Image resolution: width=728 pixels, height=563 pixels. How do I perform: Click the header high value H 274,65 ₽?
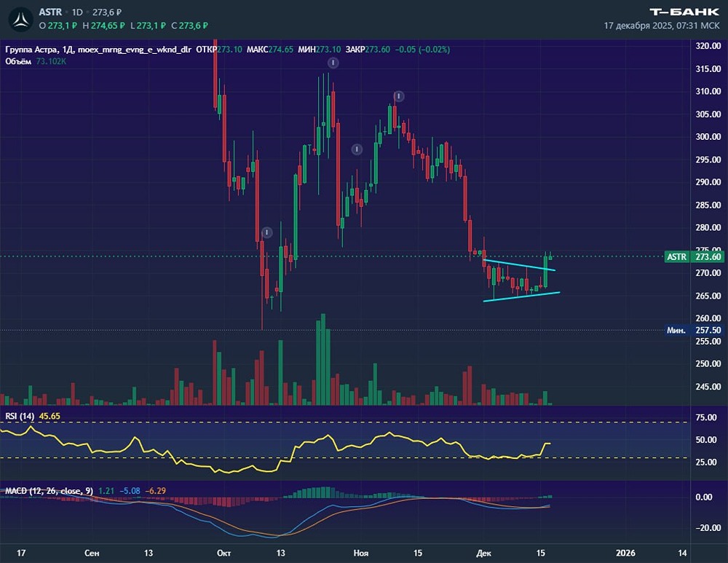[103, 25]
